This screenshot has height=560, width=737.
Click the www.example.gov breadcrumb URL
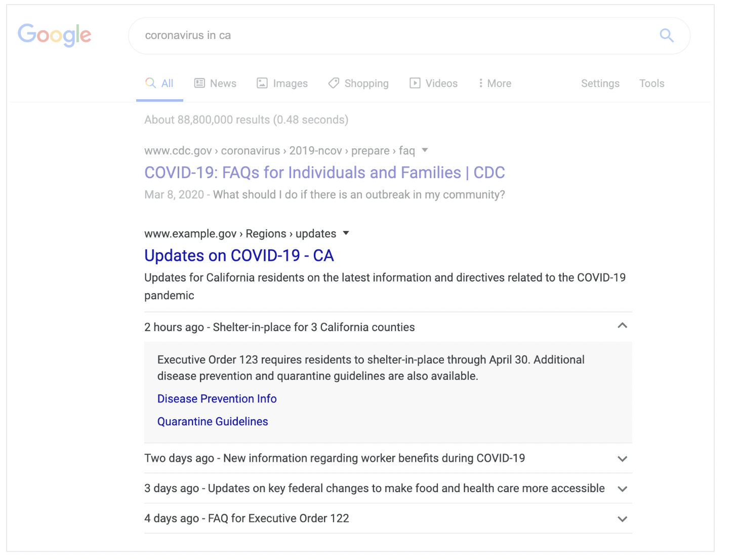tap(240, 233)
